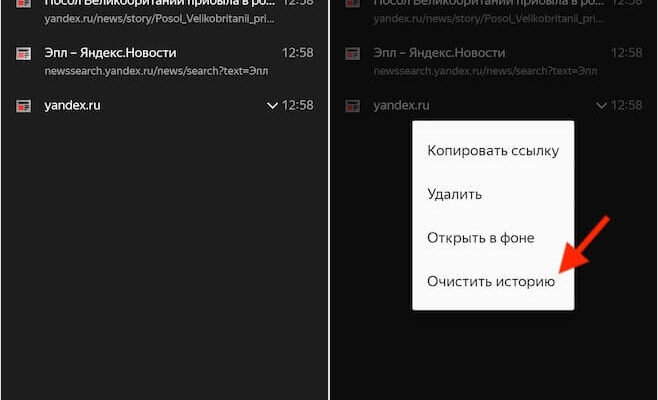The height and width of the screenshot is (400, 658).
Task: Tap the dimmed yandex.ru title on right screen
Action: pos(401,105)
